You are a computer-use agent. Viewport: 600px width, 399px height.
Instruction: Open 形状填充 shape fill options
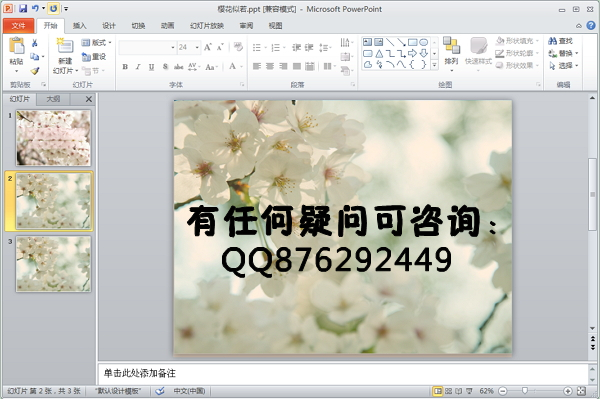(517, 41)
